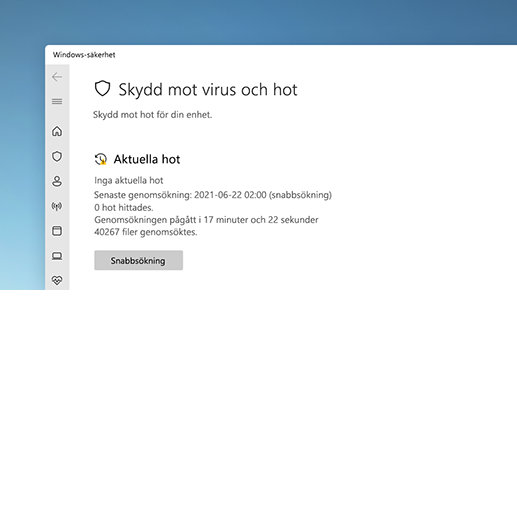This screenshot has width=517, height=517.
Task: Click 'Skydd mot hot för din enhet.' subtitle
Action: tap(152, 115)
